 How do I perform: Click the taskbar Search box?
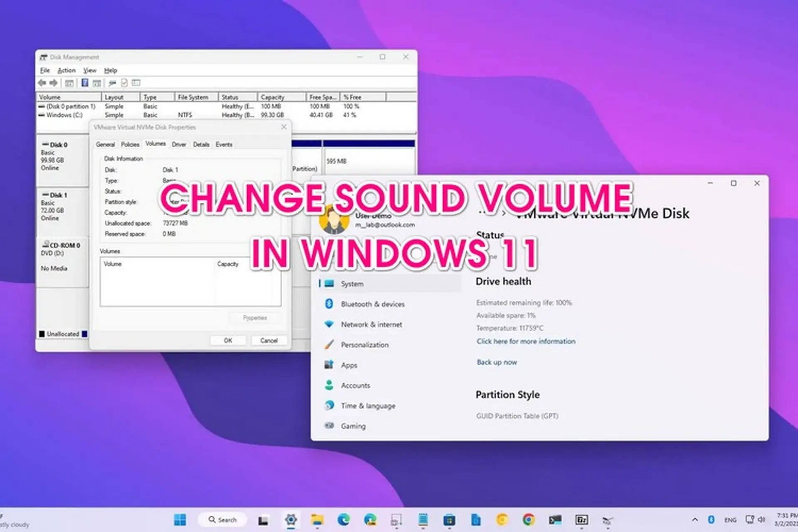coord(222,520)
